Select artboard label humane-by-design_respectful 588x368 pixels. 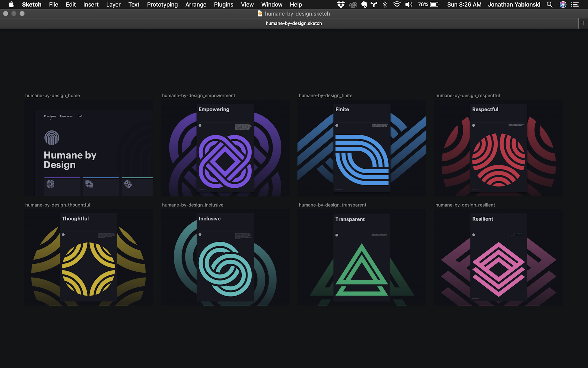coord(468,96)
